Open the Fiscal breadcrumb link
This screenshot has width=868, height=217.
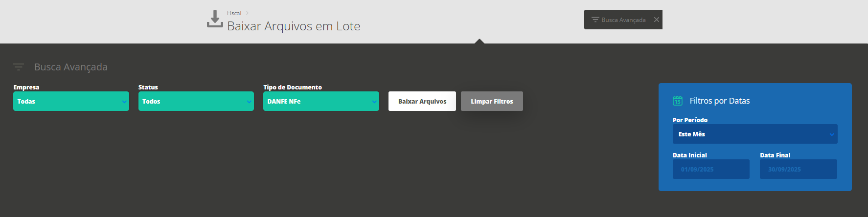pyautogui.click(x=234, y=13)
